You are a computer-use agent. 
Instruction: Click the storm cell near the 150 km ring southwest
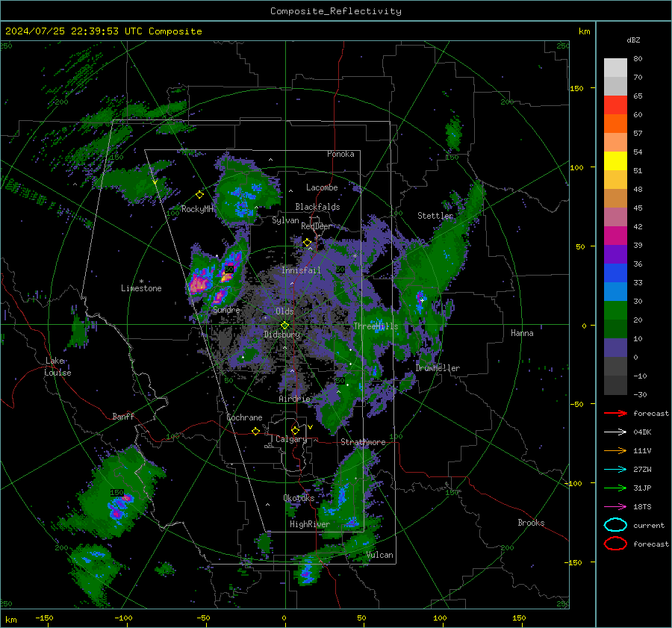(119, 507)
